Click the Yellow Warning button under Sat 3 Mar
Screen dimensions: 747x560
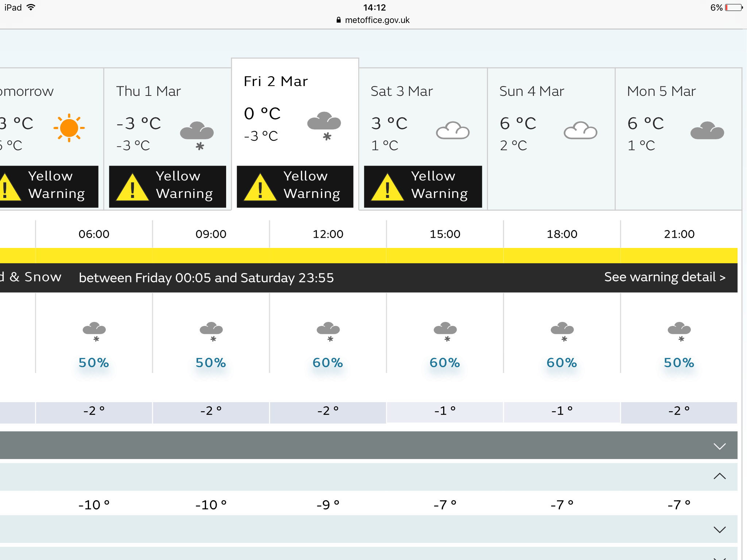[x=423, y=187]
